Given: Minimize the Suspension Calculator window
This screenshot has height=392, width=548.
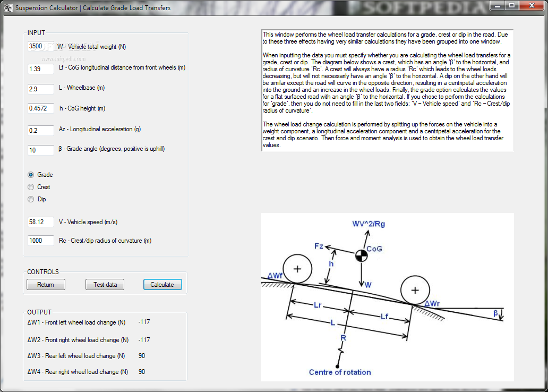Looking at the screenshot, I should click(498, 6).
